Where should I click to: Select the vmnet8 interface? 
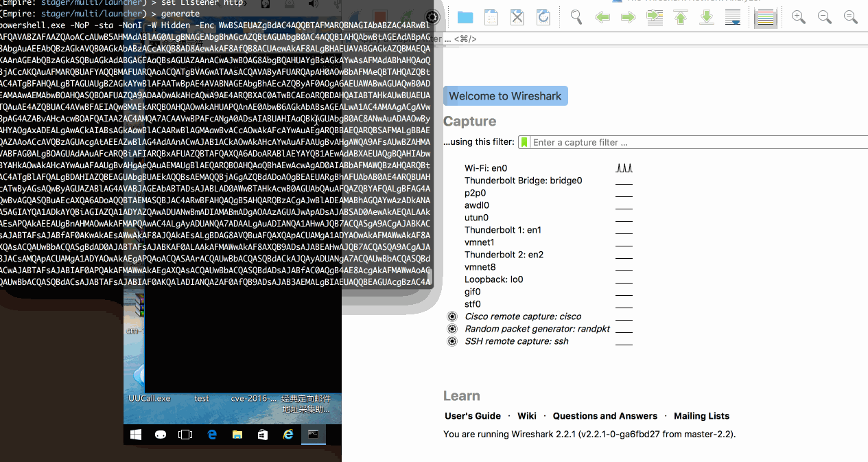[x=480, y=267]
